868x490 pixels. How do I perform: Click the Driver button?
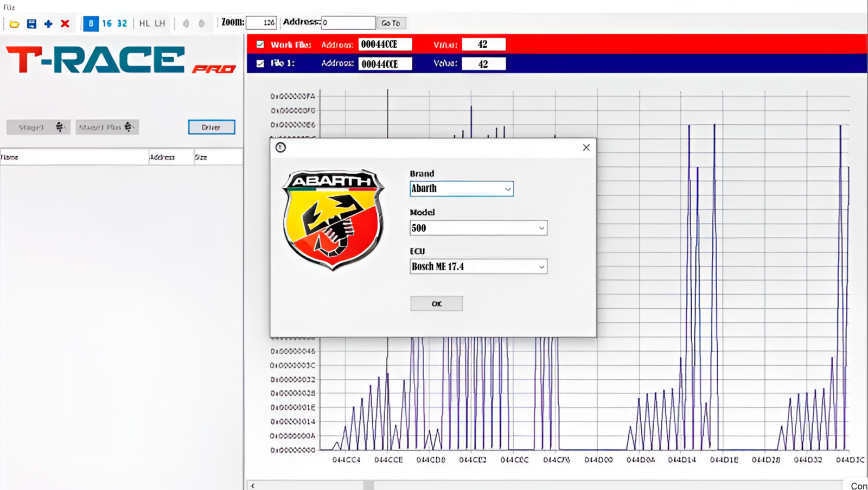pyautogui.click(x=211, y=127)
